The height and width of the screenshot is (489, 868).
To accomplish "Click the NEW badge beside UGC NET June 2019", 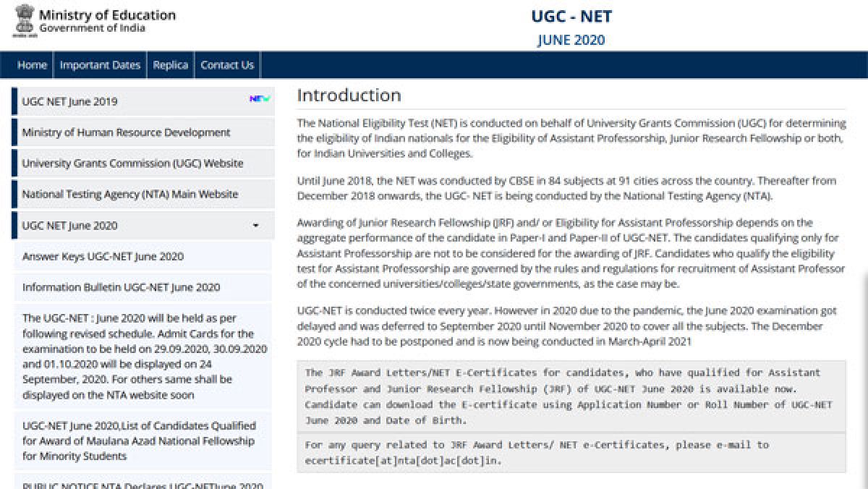I will [x=259, y=99].
